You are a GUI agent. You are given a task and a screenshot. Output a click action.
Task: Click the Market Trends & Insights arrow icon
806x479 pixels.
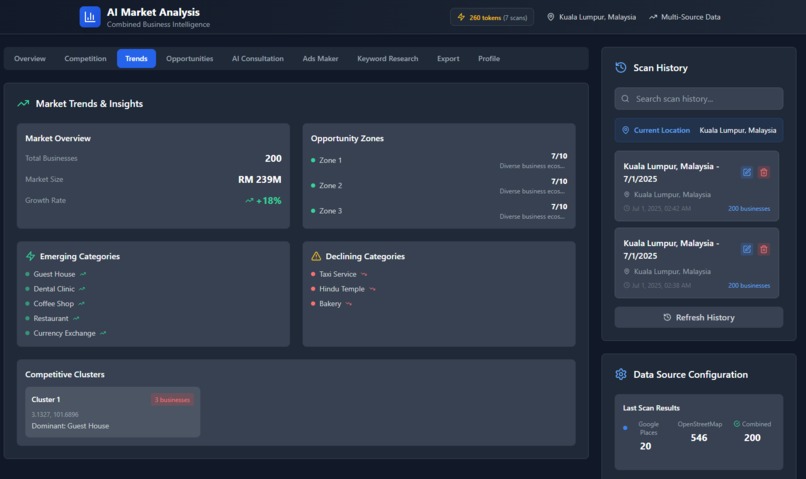pos(23,103)
